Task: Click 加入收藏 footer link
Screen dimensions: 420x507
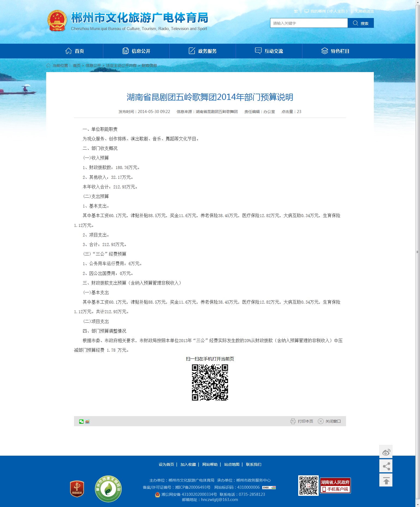Action: pos(188,464)
